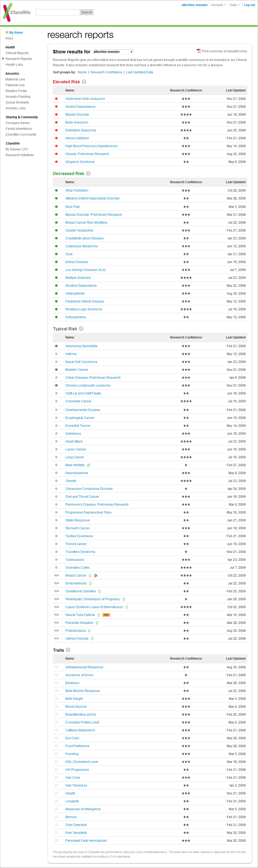Screen dimensions: 258x868
Task: Click My Home in the sidebar
Action: pos(16,33)
